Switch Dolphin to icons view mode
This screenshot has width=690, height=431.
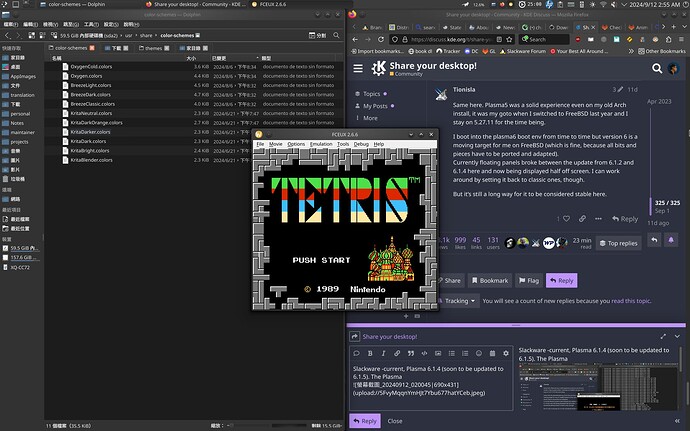click(x=32, y=35)
